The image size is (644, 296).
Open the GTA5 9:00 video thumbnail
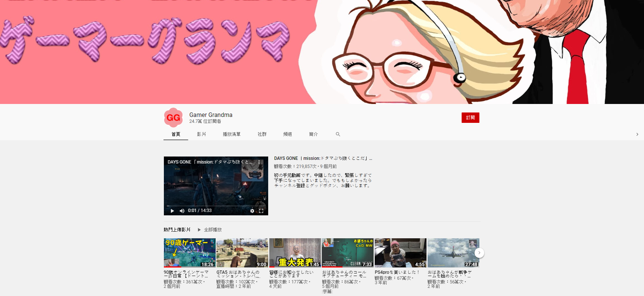point(242,253)
